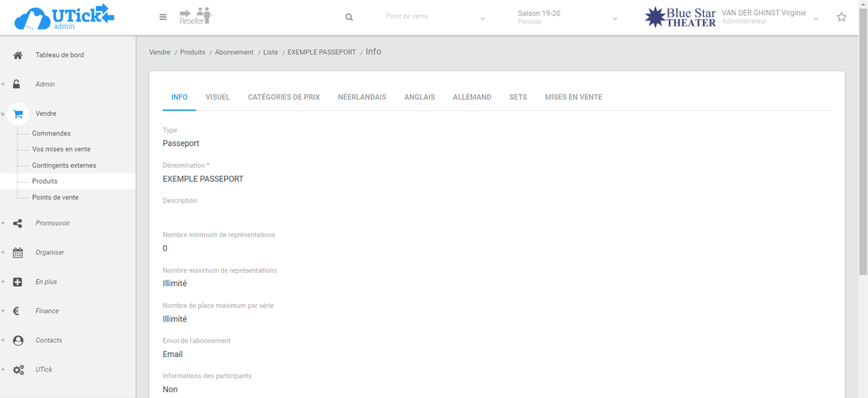This screenshot has height=398, width=868.
Task: Expand the user account dropdown chevron
Action: (816, 18)
